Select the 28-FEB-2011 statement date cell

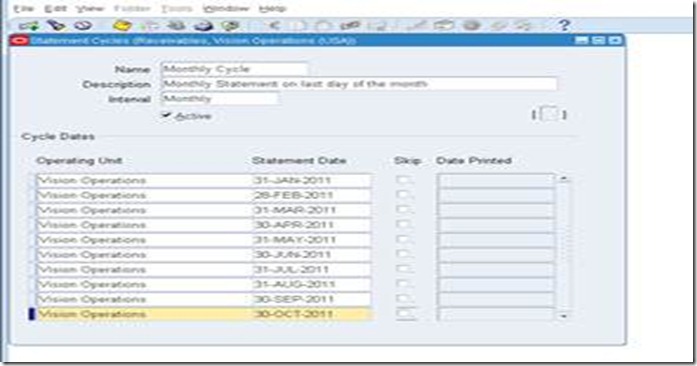pos(311,195)
